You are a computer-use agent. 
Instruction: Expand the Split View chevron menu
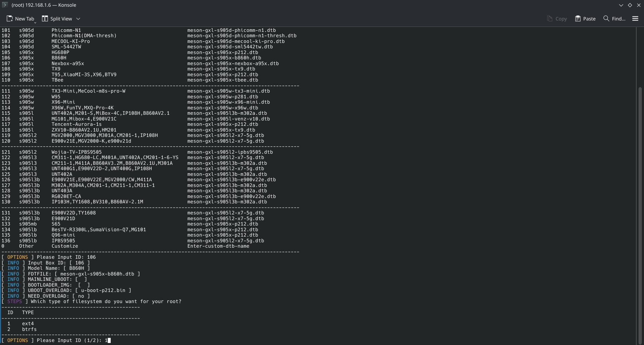pyautogui.click(x=78, y=19)
